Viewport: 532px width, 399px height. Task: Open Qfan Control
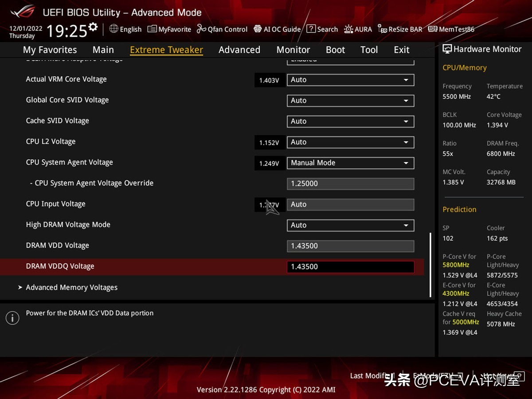pyautogui.click(x=222, y=29)
